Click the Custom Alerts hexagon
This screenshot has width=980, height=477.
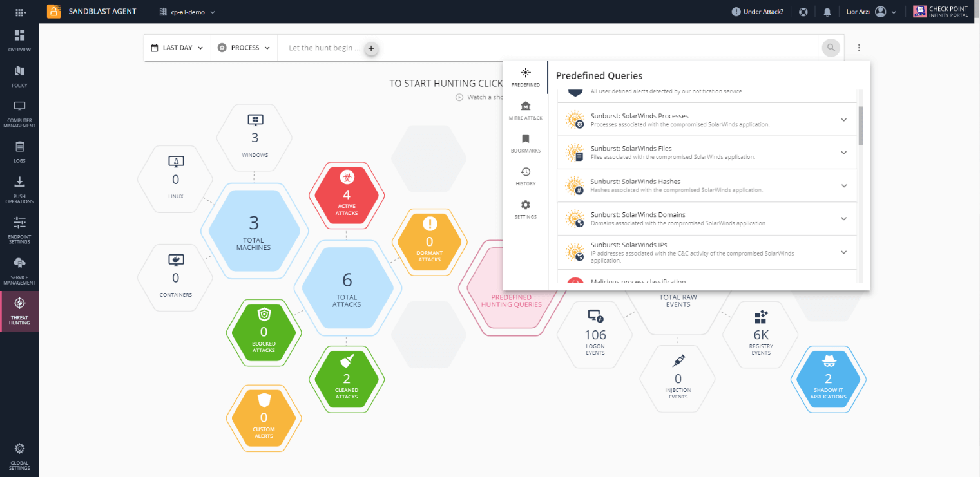[x=264, y=418]
